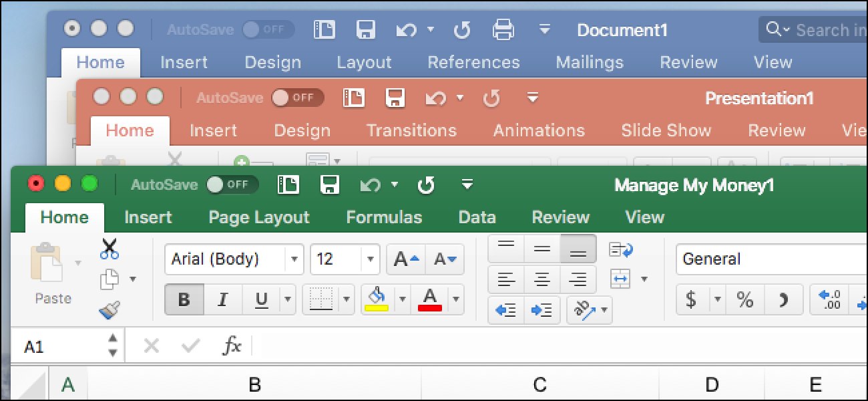Viewport: 868px width, 401px height.
Task: Click Print icon in Word title bar
Action: (x=503, y=30)
